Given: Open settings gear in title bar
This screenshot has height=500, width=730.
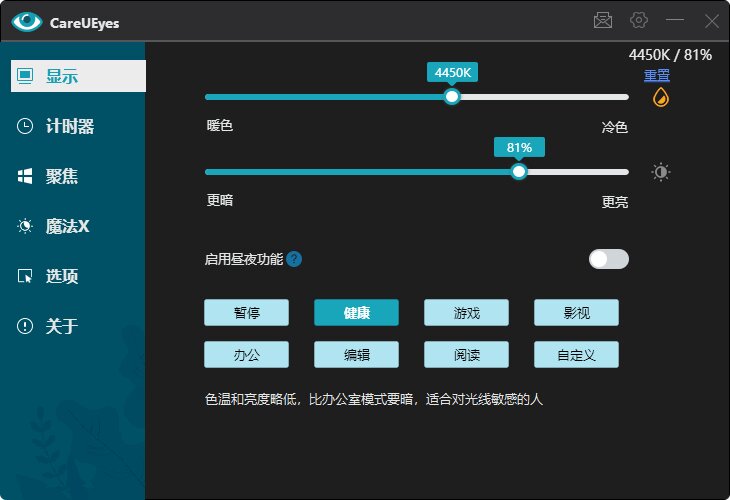Looking at the screenshot, I should point(639,20).
